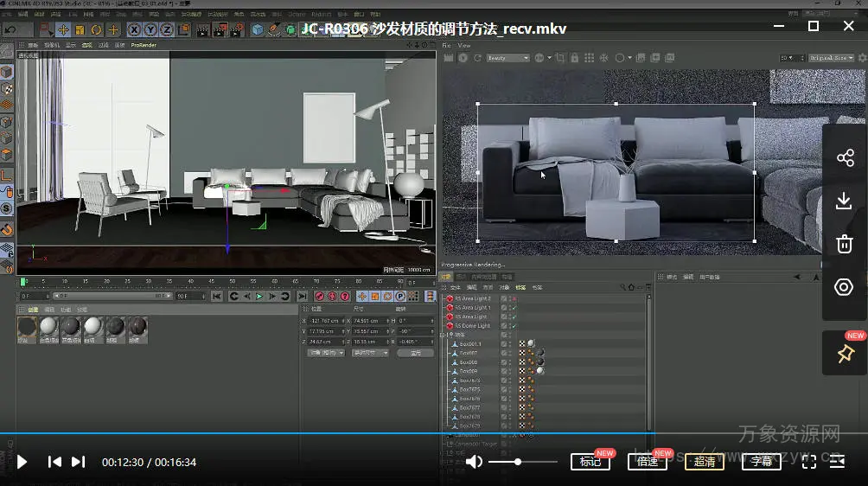Image resolution: width=868 pixels, height=486 pixels.
Task: Select the Move tool in Cinema 4D toolbar
Action: point(63,30)
